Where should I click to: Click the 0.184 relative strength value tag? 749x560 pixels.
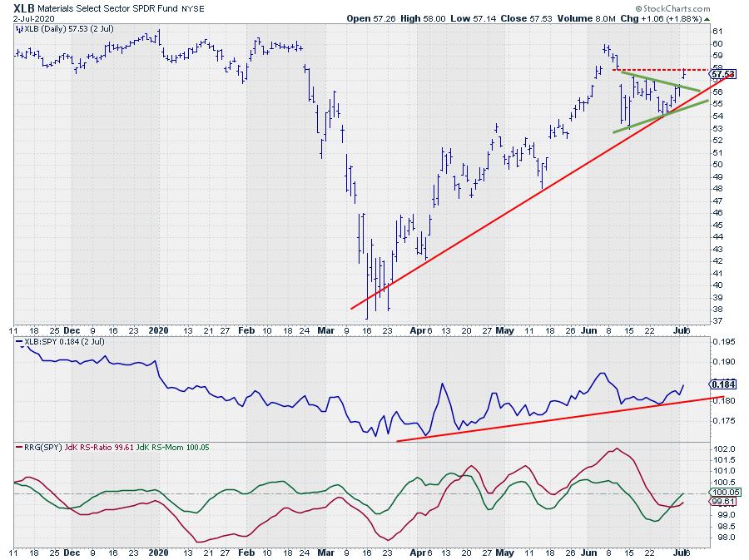(721, 384)
